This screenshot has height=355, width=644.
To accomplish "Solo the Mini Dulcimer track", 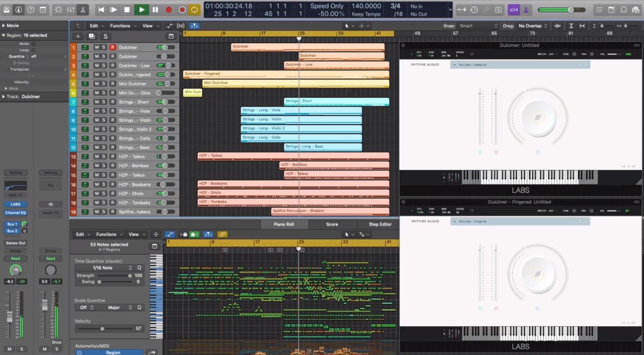I will click(x=104, y=84).
